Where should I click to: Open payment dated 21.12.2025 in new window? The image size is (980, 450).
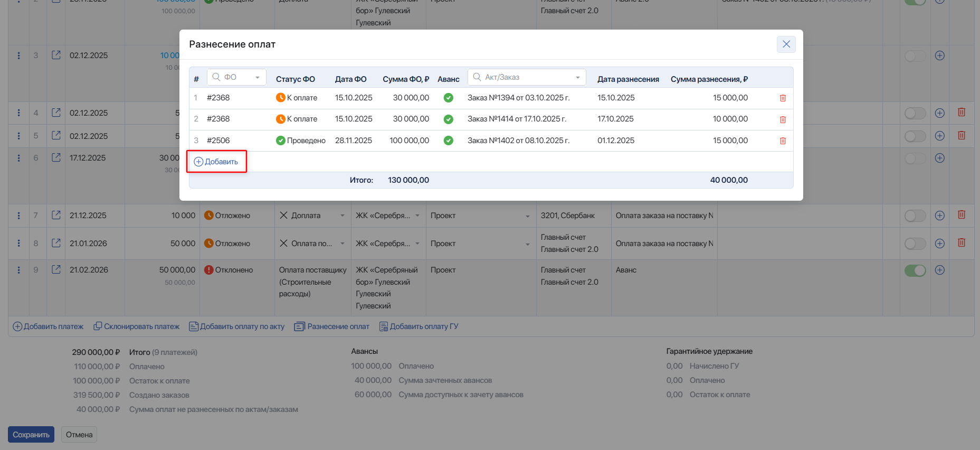click(x=56, y=215)
